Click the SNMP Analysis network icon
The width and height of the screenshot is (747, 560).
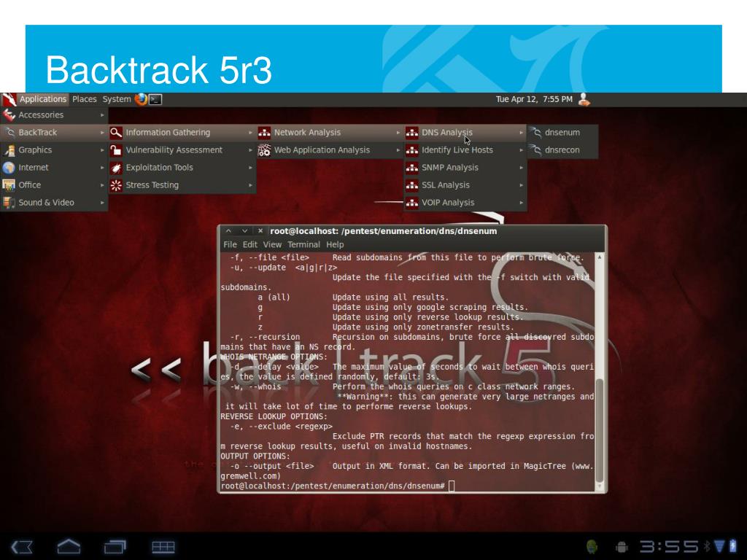[411, 168]
